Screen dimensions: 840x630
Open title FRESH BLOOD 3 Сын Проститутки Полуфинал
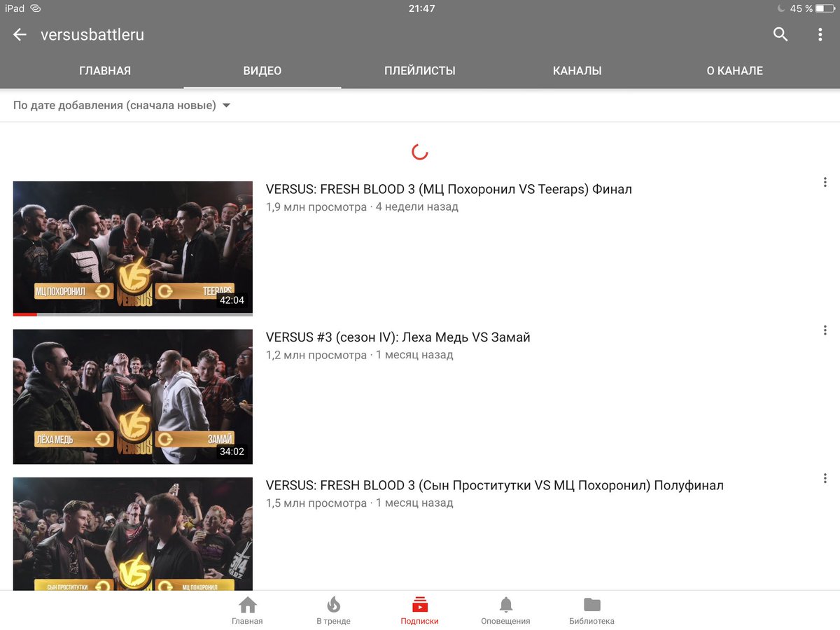495,485
